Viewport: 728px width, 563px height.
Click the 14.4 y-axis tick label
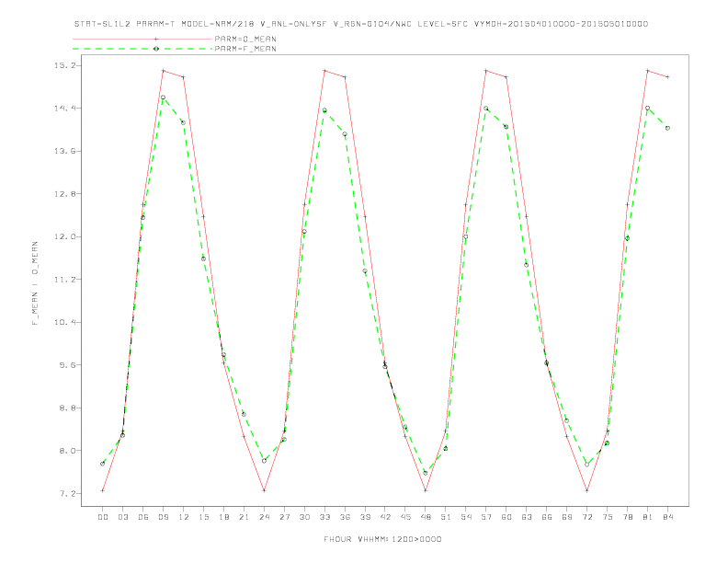63,109
